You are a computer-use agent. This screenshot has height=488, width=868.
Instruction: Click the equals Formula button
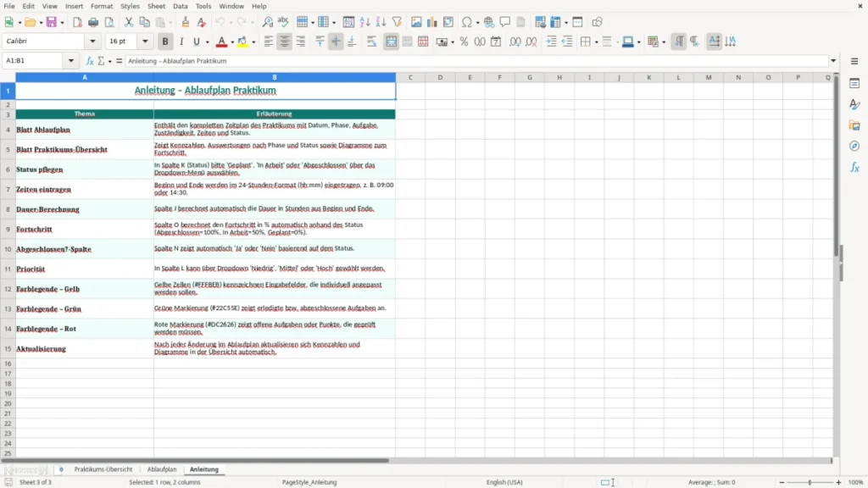coord(119,61)
